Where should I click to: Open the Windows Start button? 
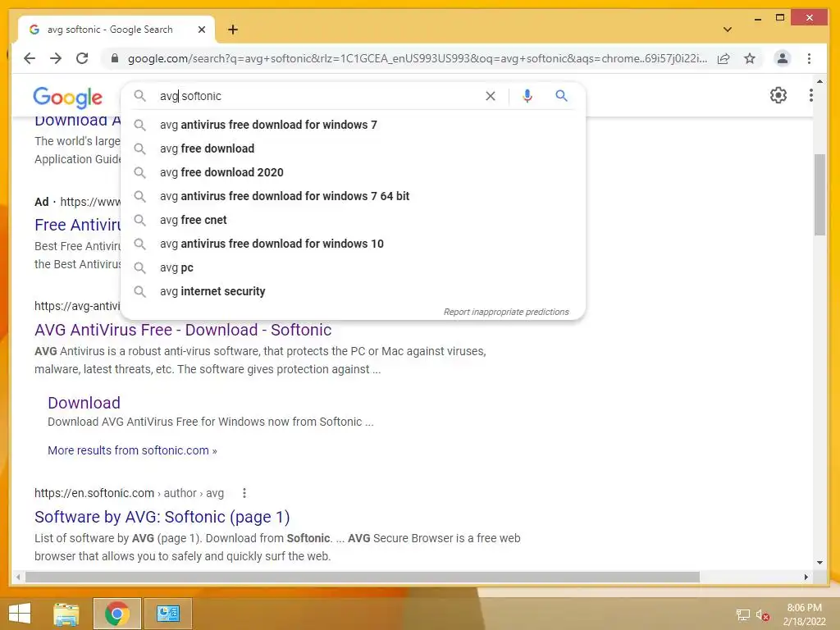point(20,614)
